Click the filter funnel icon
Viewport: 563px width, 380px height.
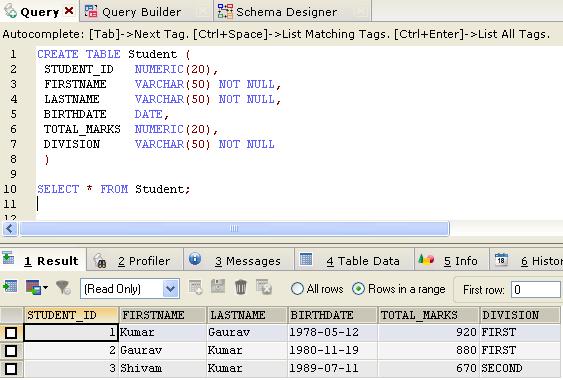(63, 288)
